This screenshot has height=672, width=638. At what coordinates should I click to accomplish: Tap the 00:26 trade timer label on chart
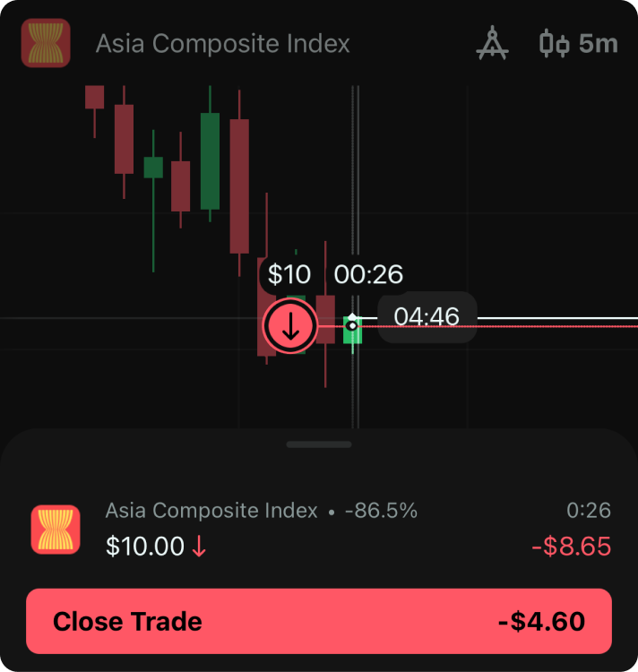pos(368,274)
